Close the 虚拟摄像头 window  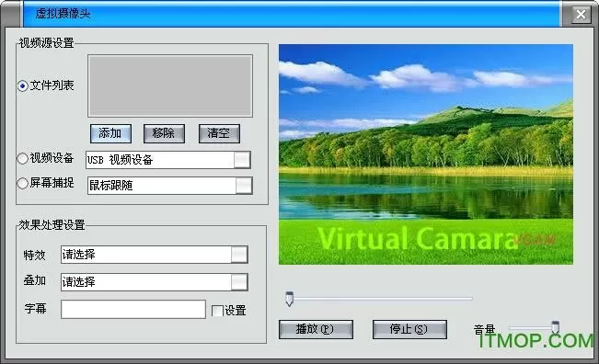pos(581,15)
